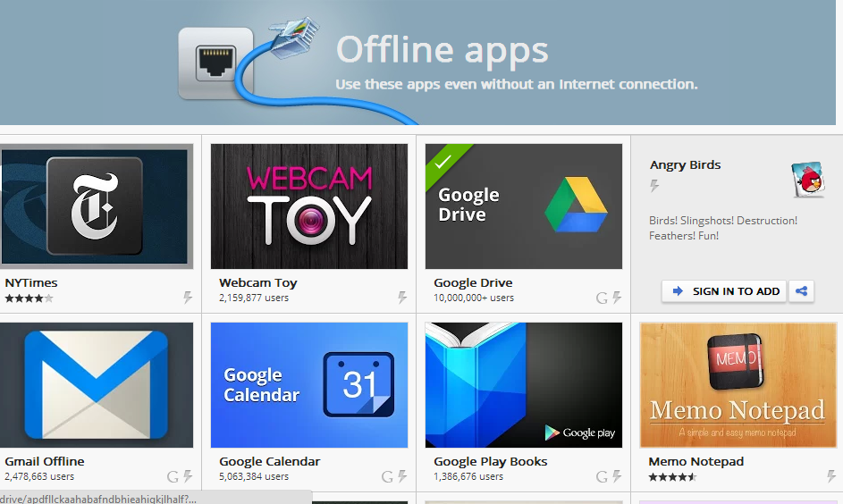Click the offline lightning icon on Webcam Toy
Viewport: 843px width, 504px height.
401,298
